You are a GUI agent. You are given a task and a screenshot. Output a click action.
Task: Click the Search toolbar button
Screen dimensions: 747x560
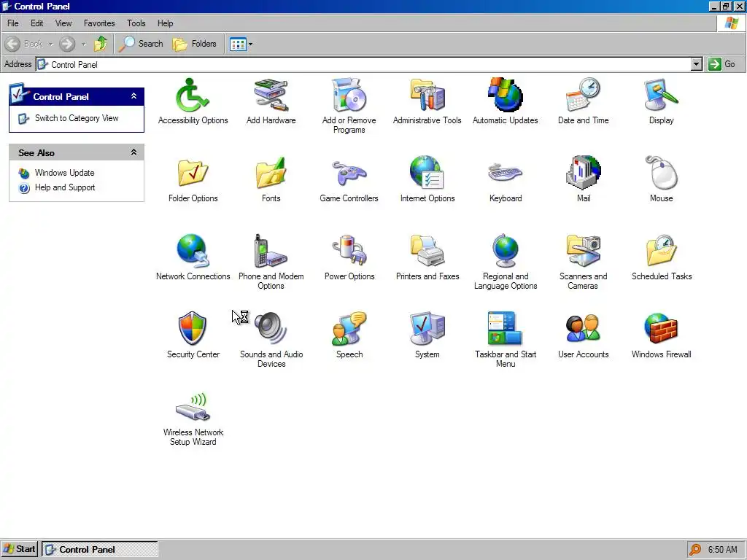141,44
